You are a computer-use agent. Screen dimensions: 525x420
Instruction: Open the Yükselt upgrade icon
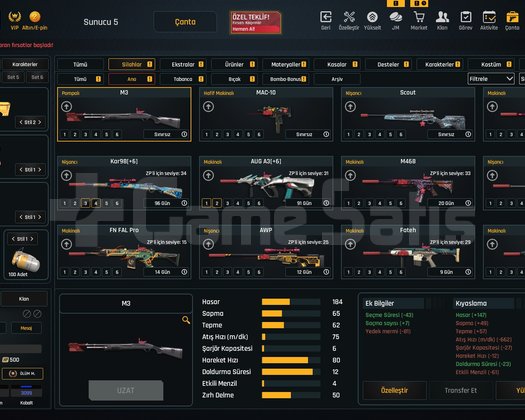(x=372, y=17)
